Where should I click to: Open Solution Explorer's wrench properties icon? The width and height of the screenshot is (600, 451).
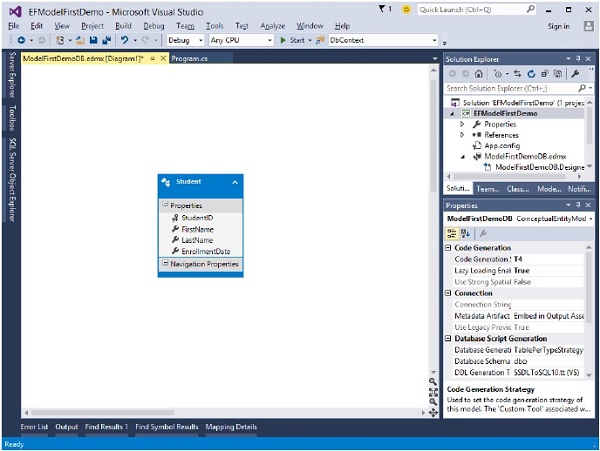(574, 73)
